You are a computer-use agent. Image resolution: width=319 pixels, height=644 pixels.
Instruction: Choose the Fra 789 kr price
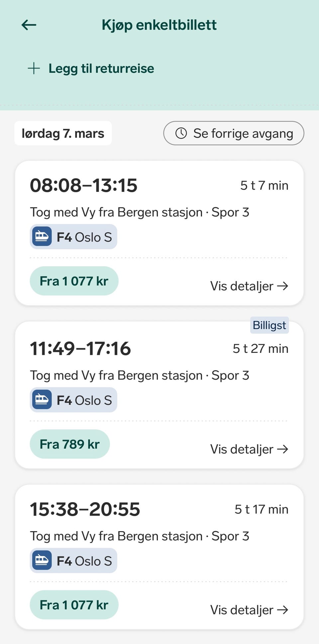pos(70,444)
